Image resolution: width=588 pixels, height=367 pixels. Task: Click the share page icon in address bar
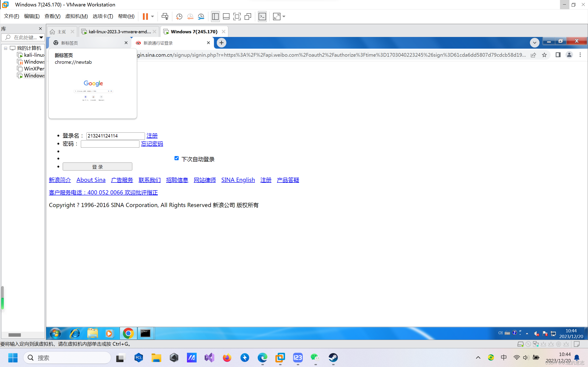(533, 55)
